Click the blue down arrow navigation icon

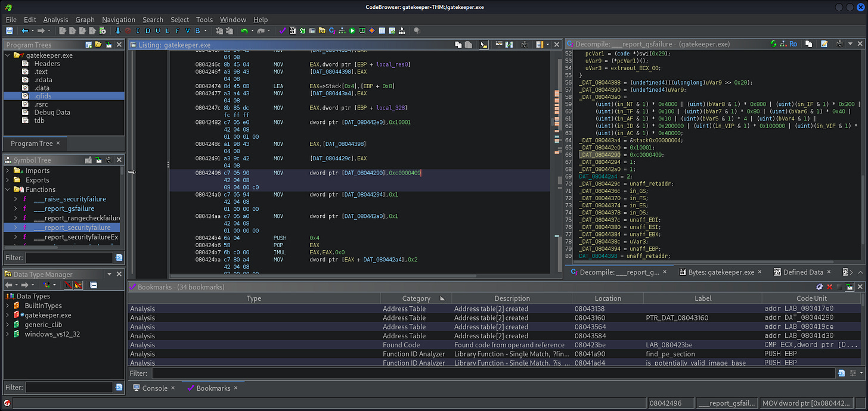point(118,30)
